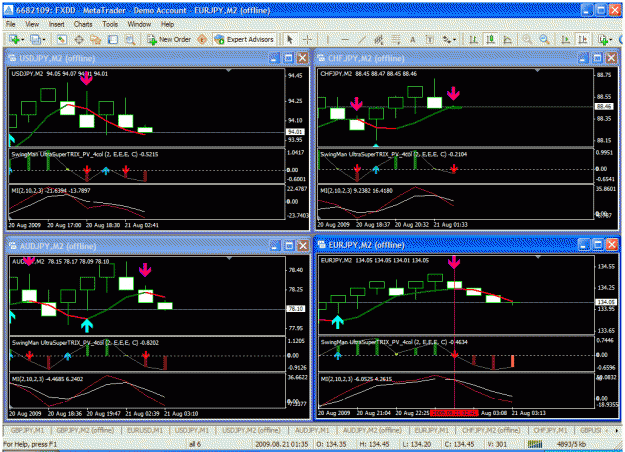This screenshot has width=625, height=452.
Task: Show the Data Window crosshair-circle icon
Action: 79,39
